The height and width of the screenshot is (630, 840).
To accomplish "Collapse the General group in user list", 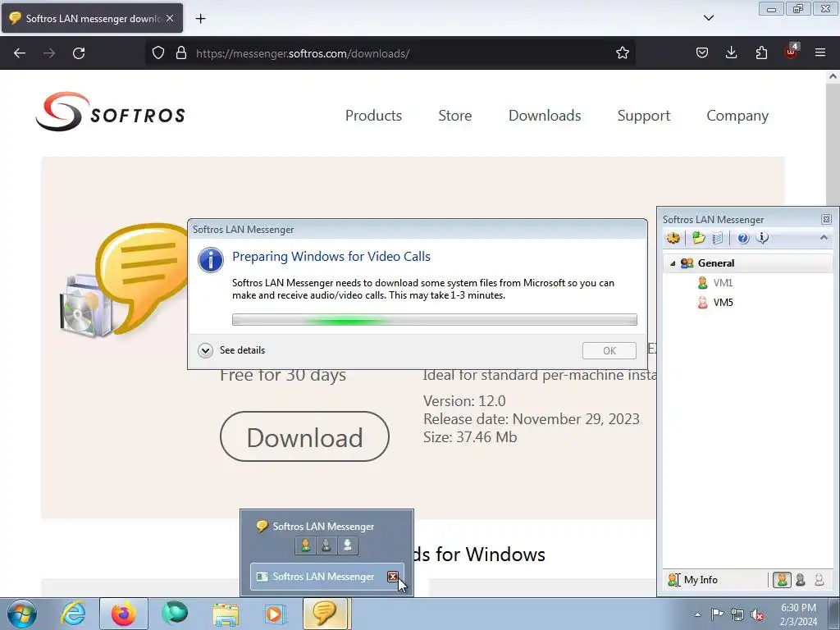I will (673, 263).
